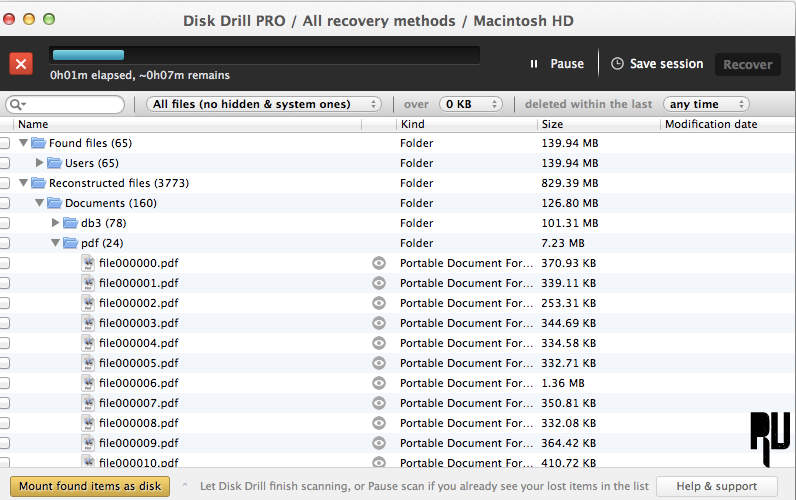Image resolution: width=796 pixels, height=500 pixels.
Task: Check the db3 (78) row checkbox
Action: click(4, 223)
